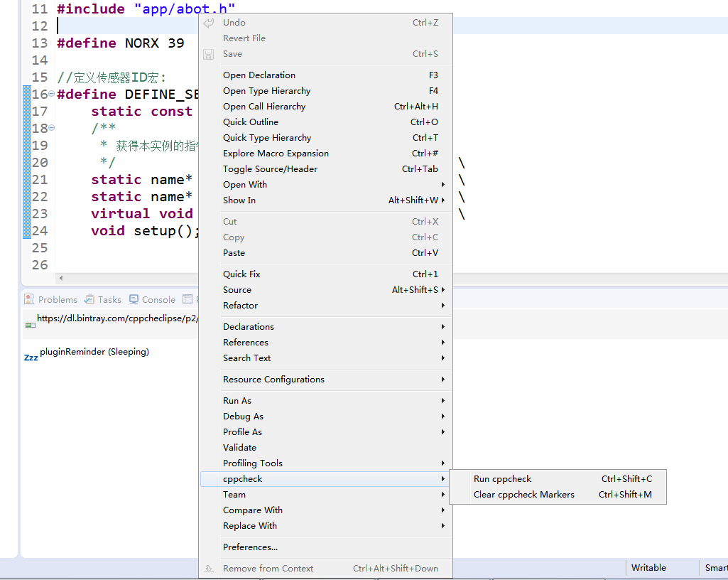Expand the Run As submenu
Screen dimensions: 728x580
442,400
